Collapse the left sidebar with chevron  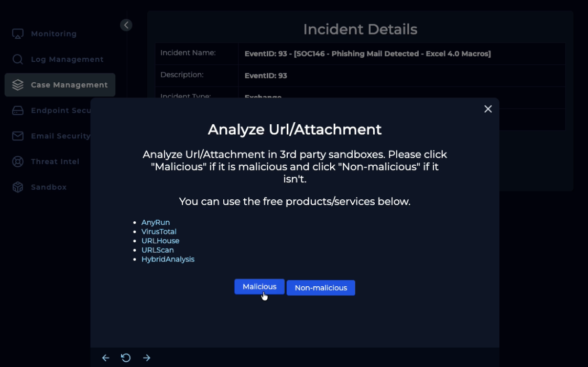[126, 25]
